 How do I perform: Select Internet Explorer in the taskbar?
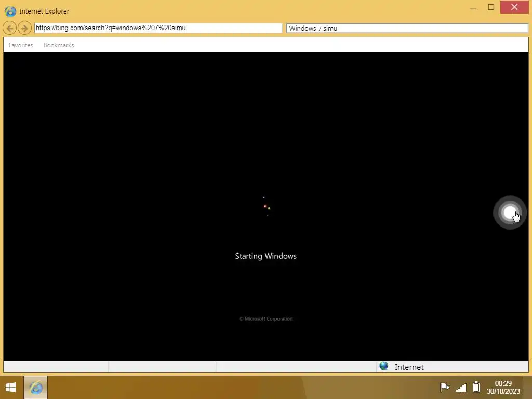pyautogui.click(x=36, y=388)
